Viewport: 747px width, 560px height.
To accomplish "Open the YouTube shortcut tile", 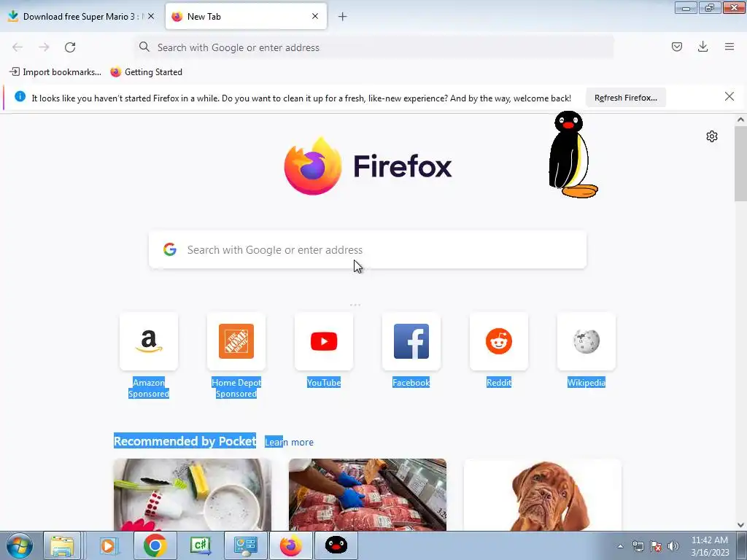I will click(x=324, y=341).
